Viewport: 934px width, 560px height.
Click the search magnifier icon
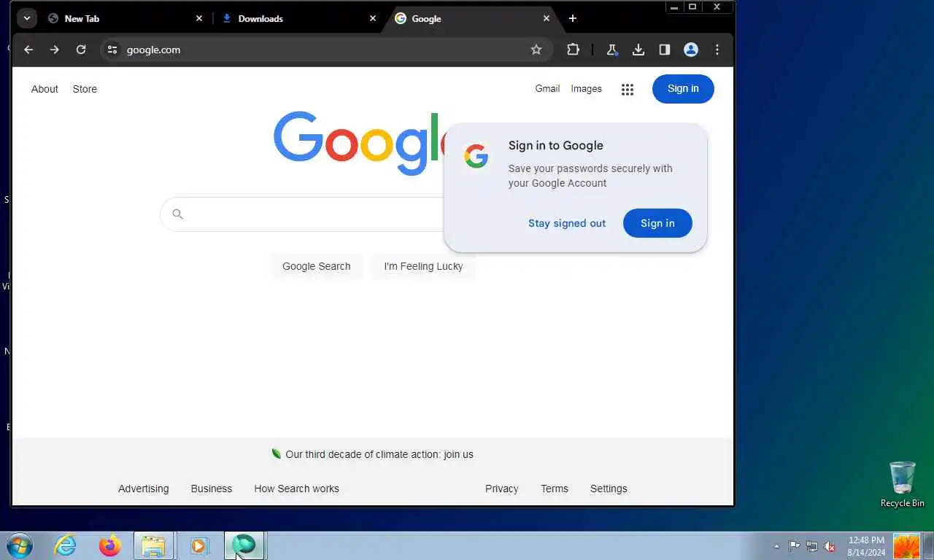click(177, 214)
